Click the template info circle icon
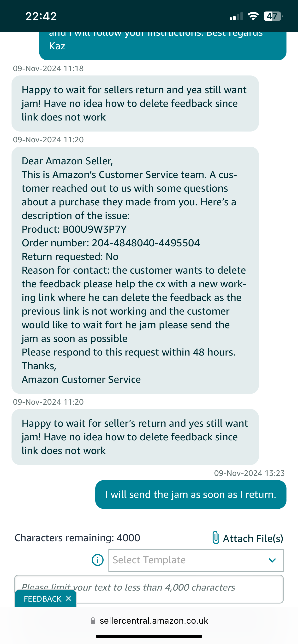The height and width of the screenshot is (644, 298). [98, 560]
